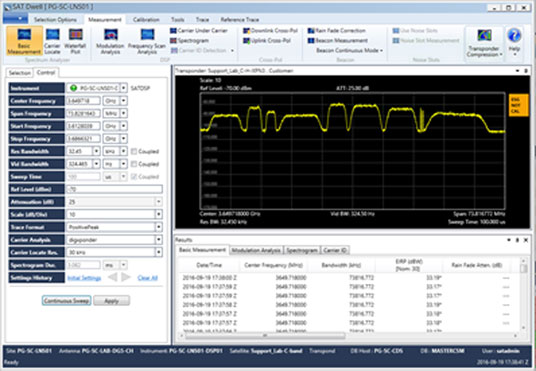Expand the Carrier Analysis dropdown

pyautogui.click(x=158, y=240)
